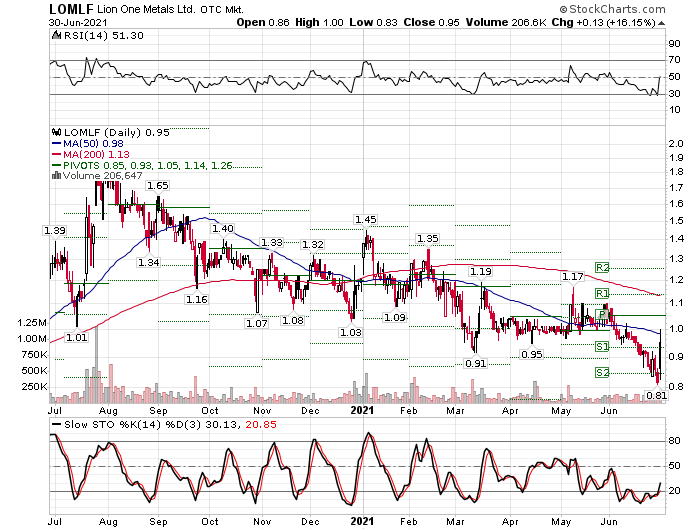This screenshot has height=530, width=700.
Task: Click the 1.33 price annotation
Action: tap(271, 243)
